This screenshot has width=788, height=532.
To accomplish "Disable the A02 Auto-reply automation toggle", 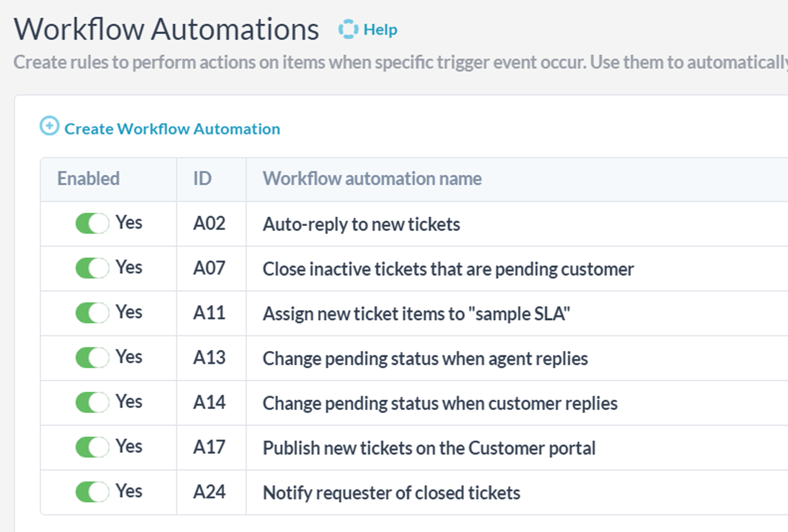I will (92, 224).
